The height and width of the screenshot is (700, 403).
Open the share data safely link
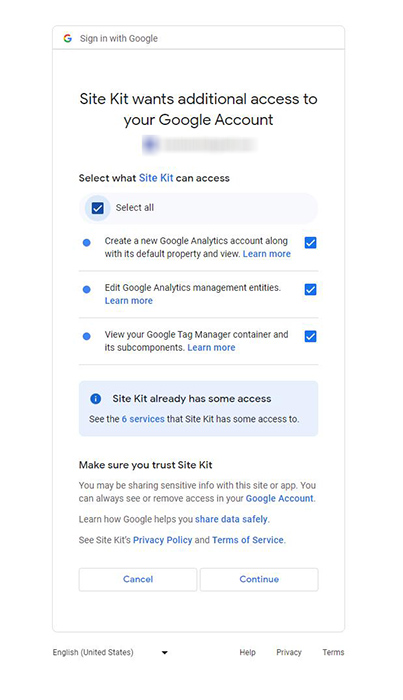pos(232,519)
